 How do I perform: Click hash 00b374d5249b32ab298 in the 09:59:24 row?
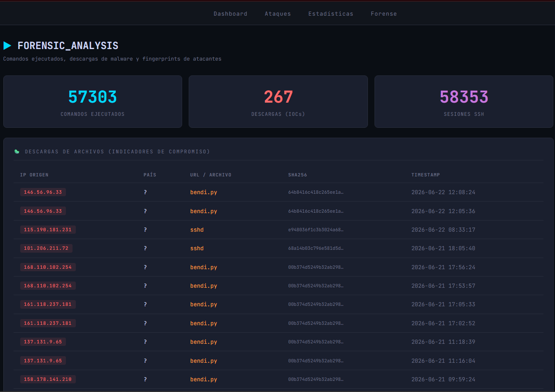tap(316, 379)
